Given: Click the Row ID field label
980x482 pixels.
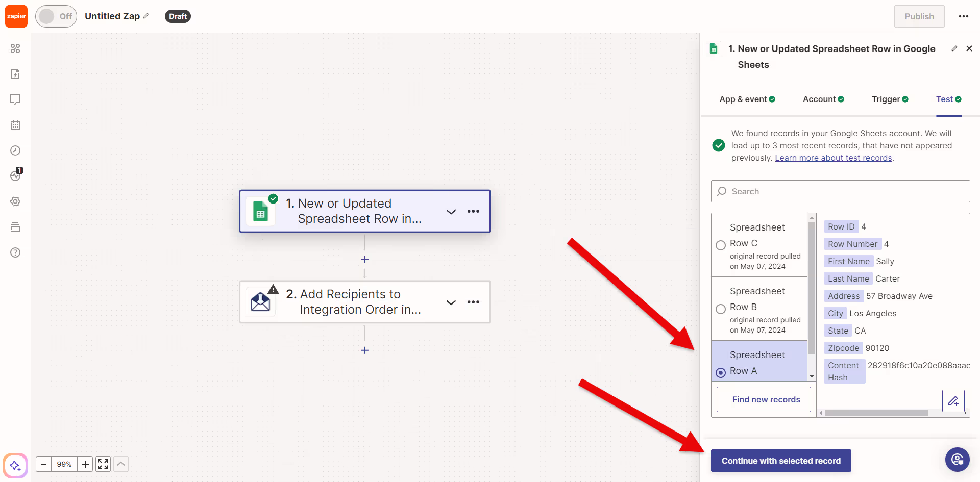Looking at the screenshot, I should [841, 226].
